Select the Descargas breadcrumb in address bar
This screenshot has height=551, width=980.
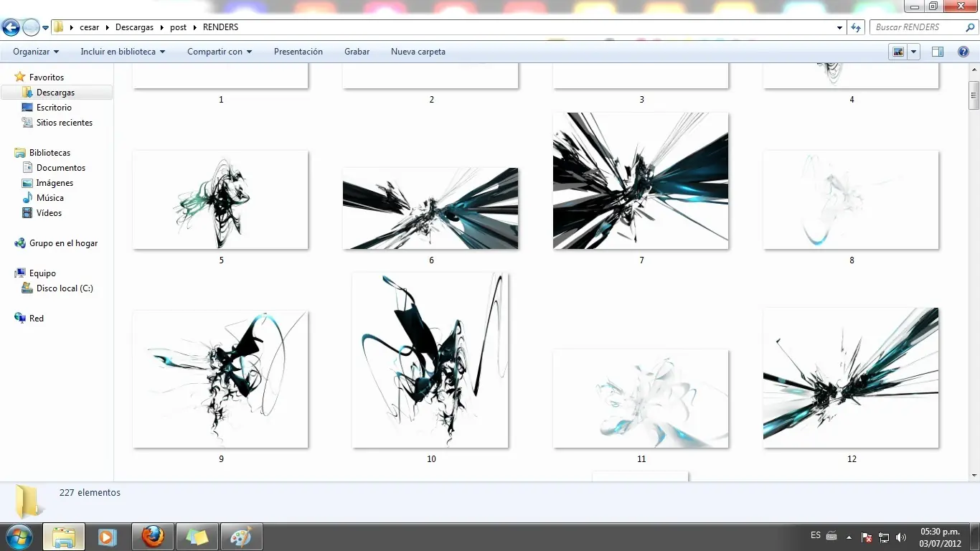[x=135, y=27]
